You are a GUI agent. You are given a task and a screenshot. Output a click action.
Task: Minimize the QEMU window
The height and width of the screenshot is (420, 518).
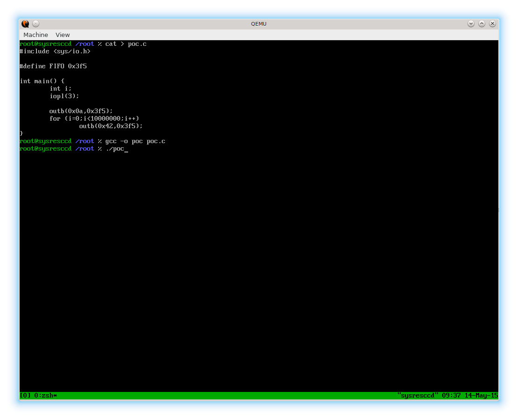[x=471, y=24]
